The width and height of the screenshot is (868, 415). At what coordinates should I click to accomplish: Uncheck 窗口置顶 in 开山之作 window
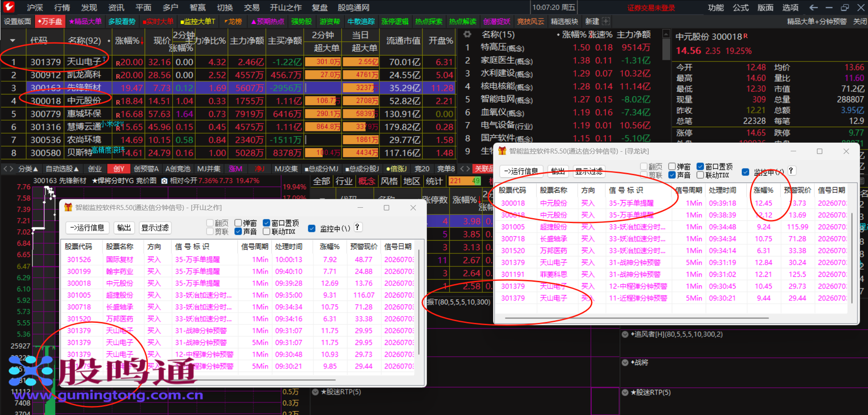click(x=267, y=223)
